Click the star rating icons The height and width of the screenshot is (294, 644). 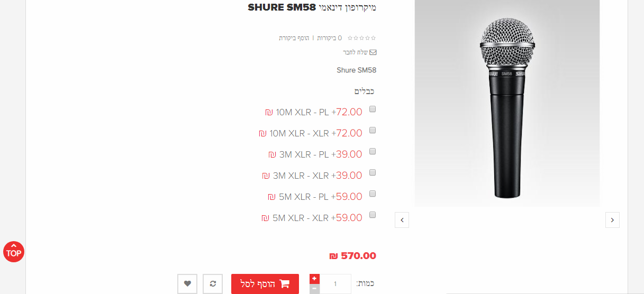361,38
